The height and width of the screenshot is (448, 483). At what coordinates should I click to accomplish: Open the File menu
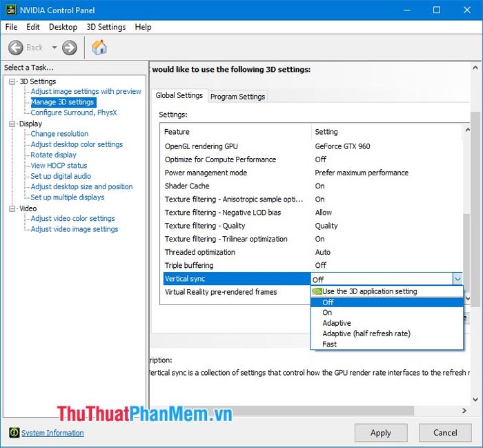(x=12, y=27)
